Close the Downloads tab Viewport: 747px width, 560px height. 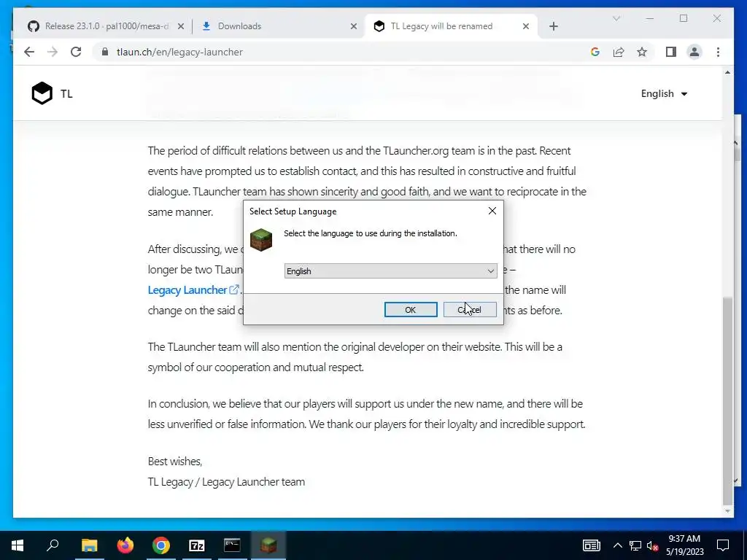pos(354,26)
